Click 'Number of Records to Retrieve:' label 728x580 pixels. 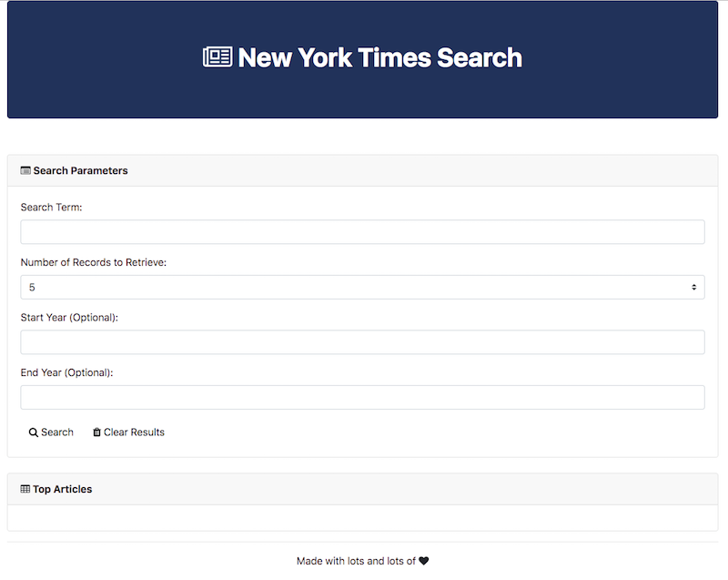[x=94, y=262]
